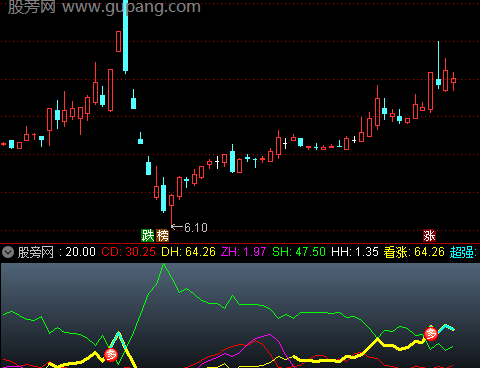Select the 超强 indicator label
Screen dimensions: 480x368
[x=463, y=252]
